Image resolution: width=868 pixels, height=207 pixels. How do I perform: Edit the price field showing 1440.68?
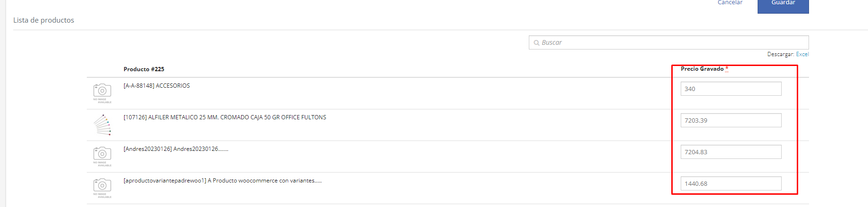coord(731,183)
